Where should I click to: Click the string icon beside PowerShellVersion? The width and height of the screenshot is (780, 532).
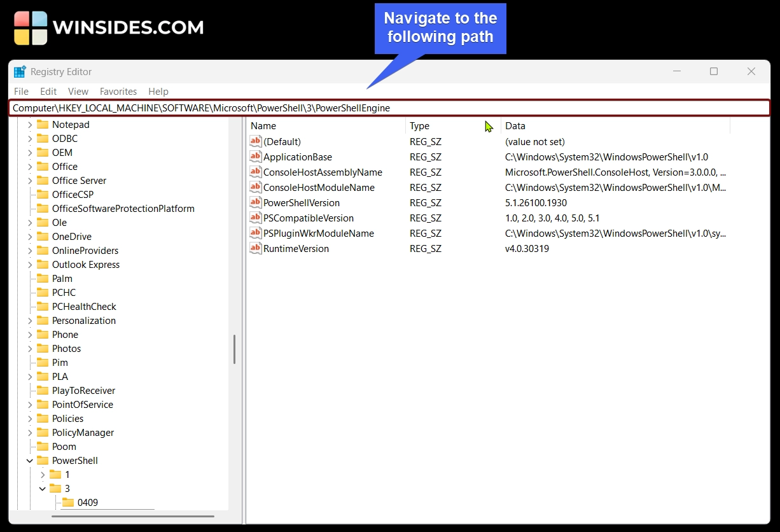point(256,202)
